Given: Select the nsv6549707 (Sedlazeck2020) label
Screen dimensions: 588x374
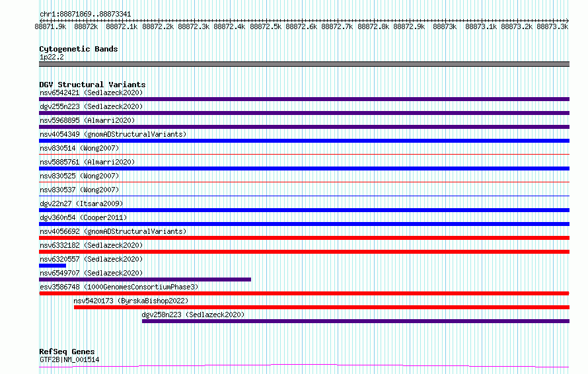Looking at the screenshot, I should point(91,273).
